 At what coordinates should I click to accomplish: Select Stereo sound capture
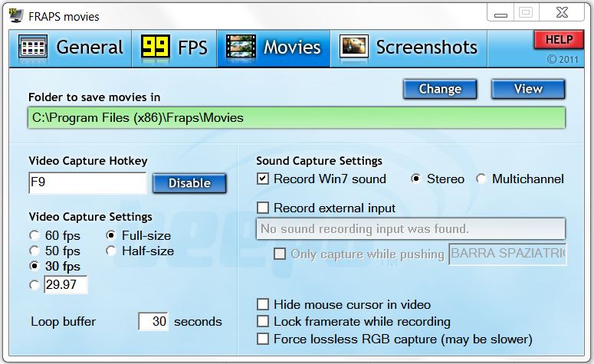pyautogui.click(x=415, y=179)
